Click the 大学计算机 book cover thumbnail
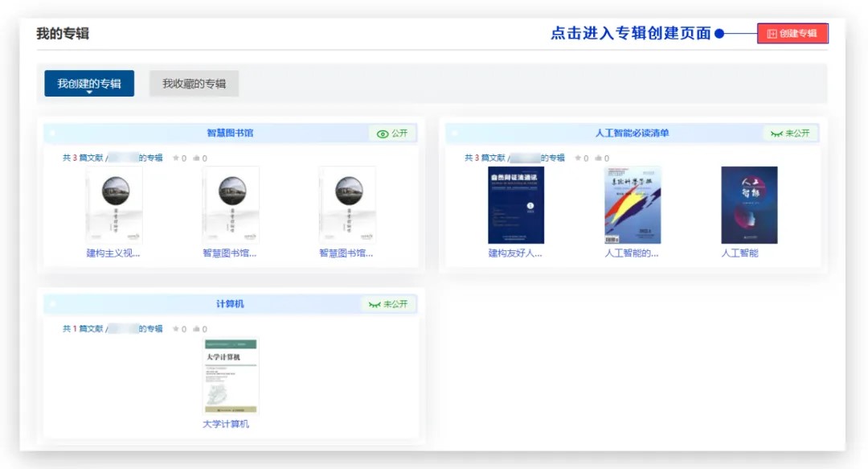868x469 pixels. tap(231, 376)
